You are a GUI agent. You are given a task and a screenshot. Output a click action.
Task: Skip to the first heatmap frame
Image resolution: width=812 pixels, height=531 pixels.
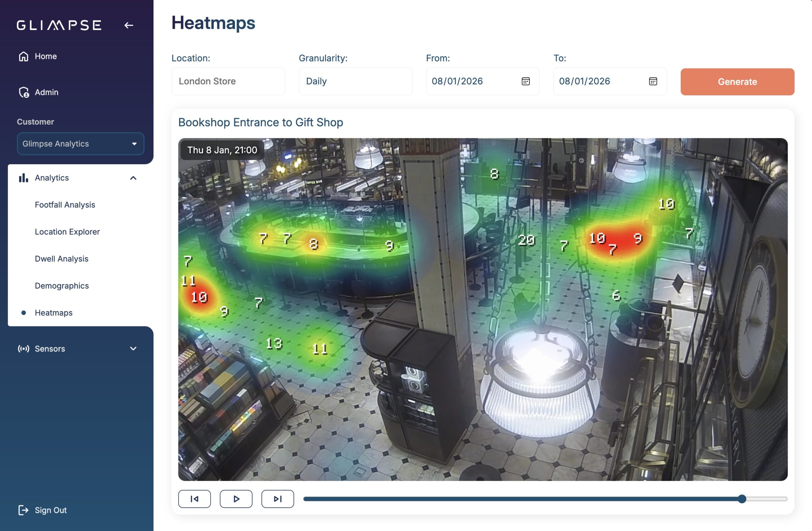[x=194, y=499]
